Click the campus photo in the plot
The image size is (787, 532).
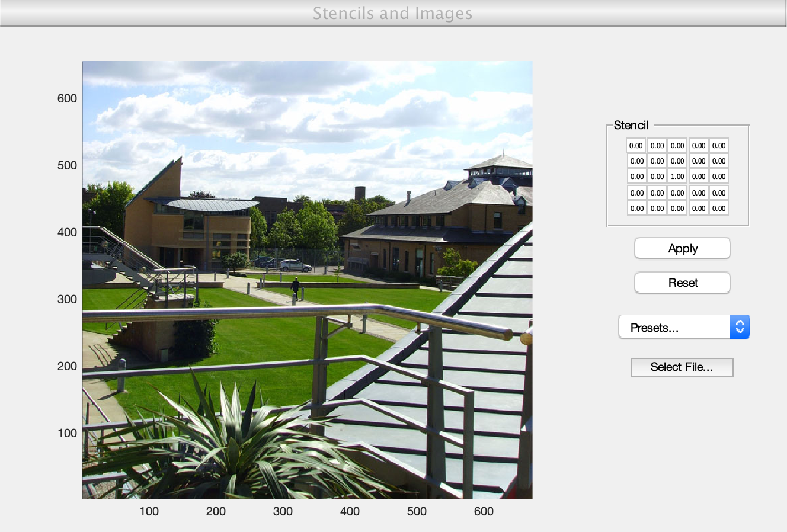pyautogui.click(x=308, y=280)
